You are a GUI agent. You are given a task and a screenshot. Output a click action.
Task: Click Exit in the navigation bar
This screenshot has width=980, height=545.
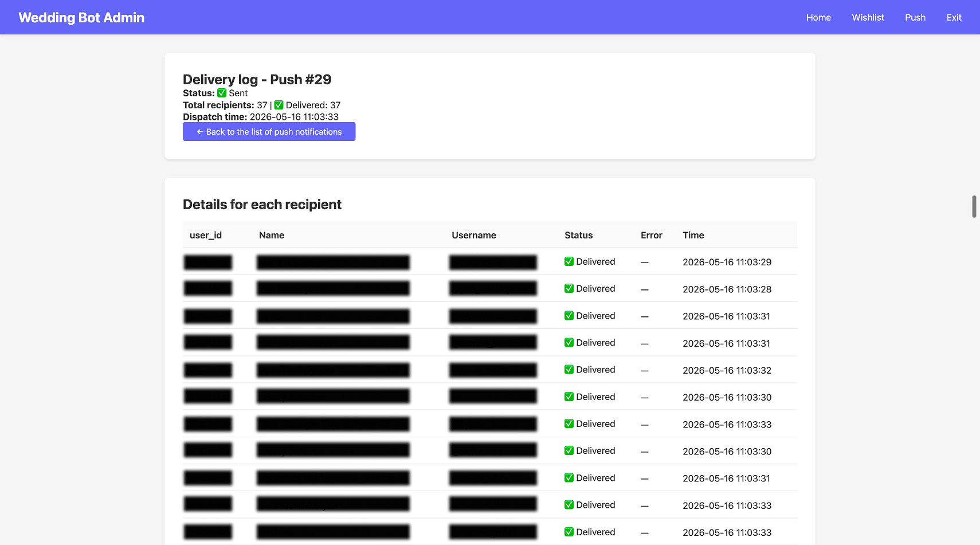point(954,17)
